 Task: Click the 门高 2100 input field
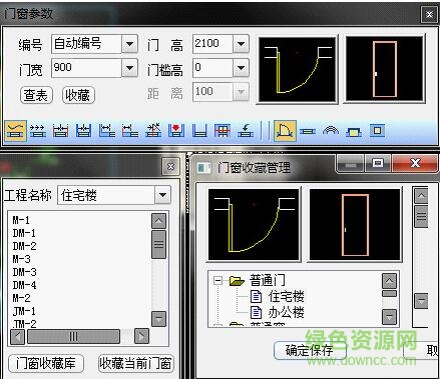pyautogui.click(x=212, y=44)
